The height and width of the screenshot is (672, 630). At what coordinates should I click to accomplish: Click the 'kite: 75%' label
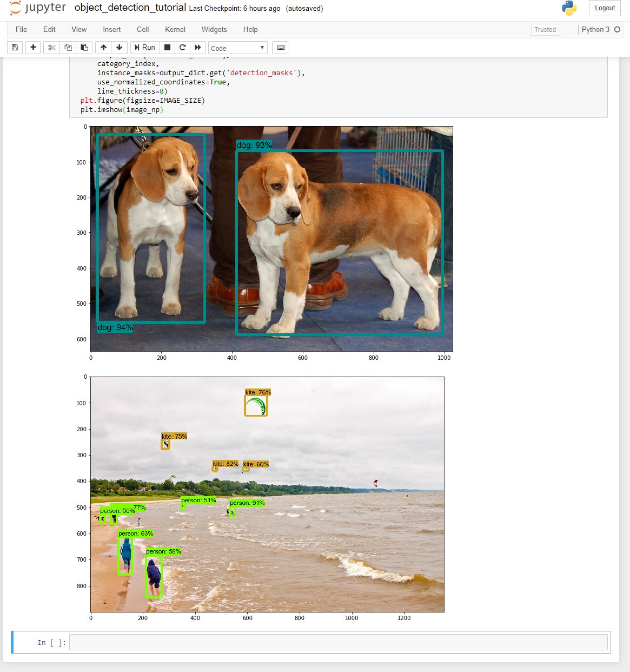pos(174,436)
